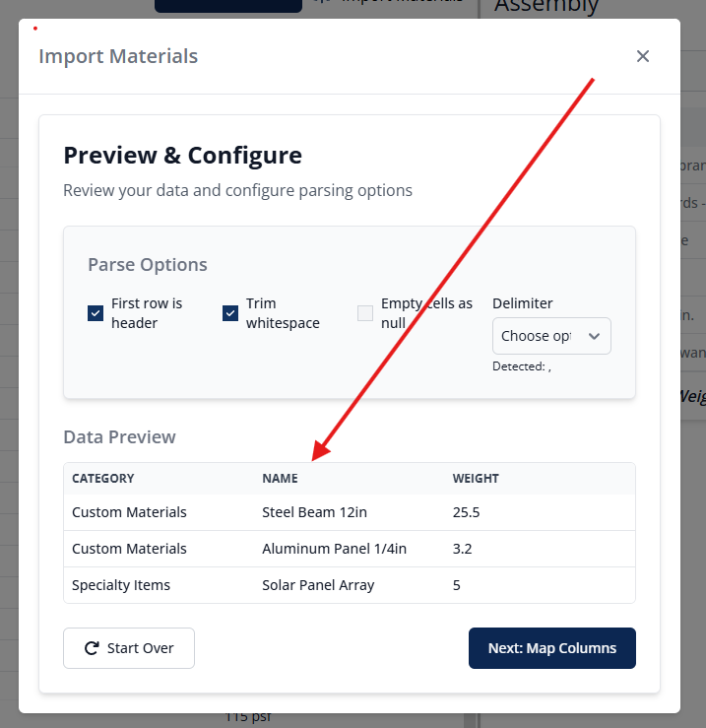Click the Import Materials dialog title
Image resolution: width=706 pixels, height=728 pixels.
(118, 56)
